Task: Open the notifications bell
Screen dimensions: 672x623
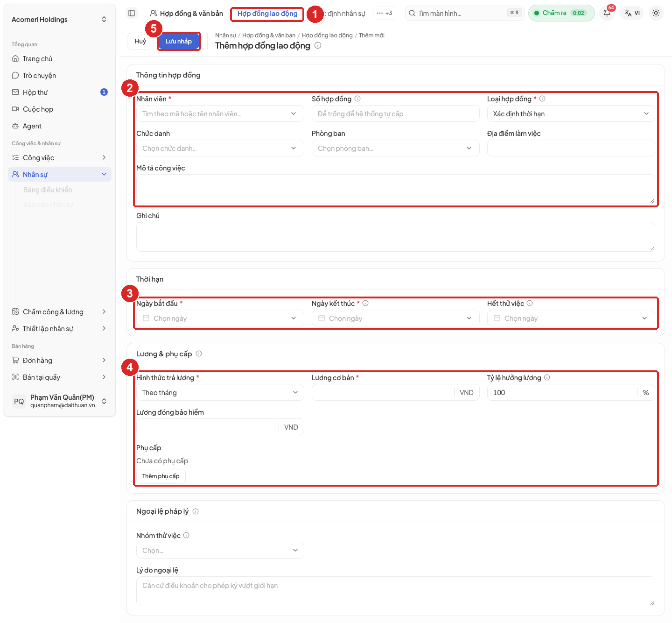Action: click(x=607, y=13)
